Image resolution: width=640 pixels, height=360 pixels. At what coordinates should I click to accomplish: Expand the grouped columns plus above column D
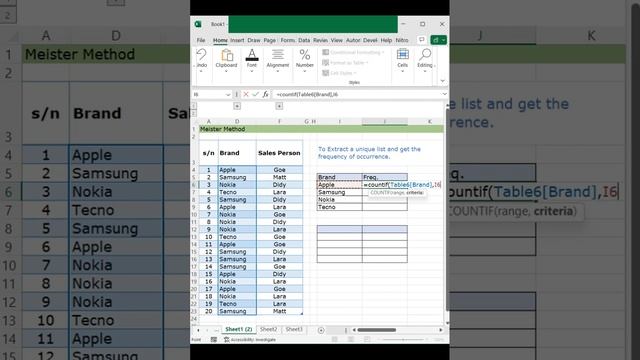click(x=237, y=106)
